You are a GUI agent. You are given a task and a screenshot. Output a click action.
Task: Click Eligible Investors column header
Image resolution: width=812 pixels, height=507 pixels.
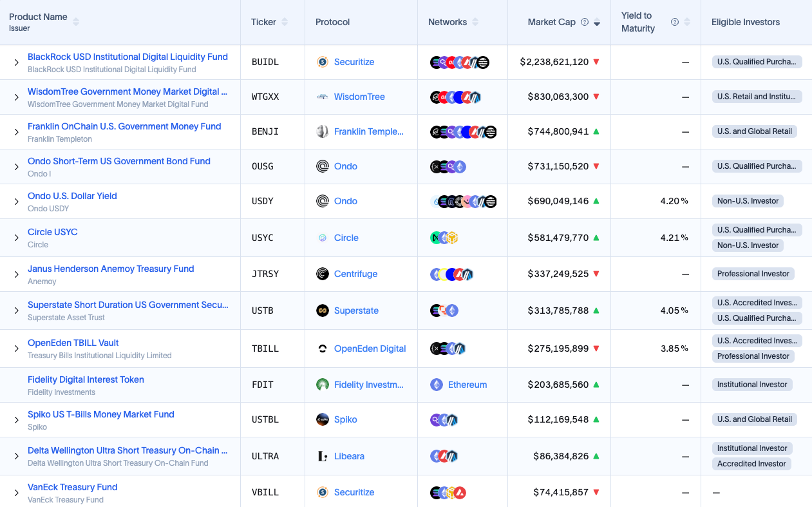pos(746,22)
